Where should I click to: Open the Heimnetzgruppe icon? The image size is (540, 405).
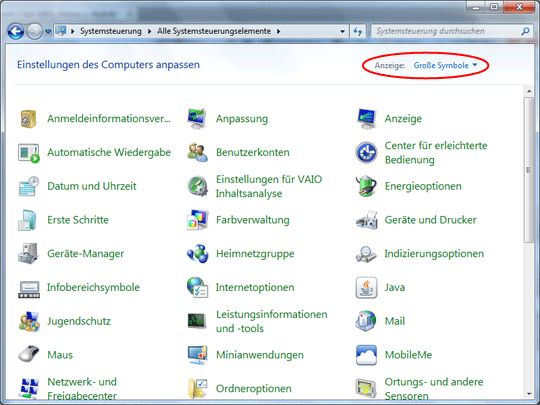[197, 253]
